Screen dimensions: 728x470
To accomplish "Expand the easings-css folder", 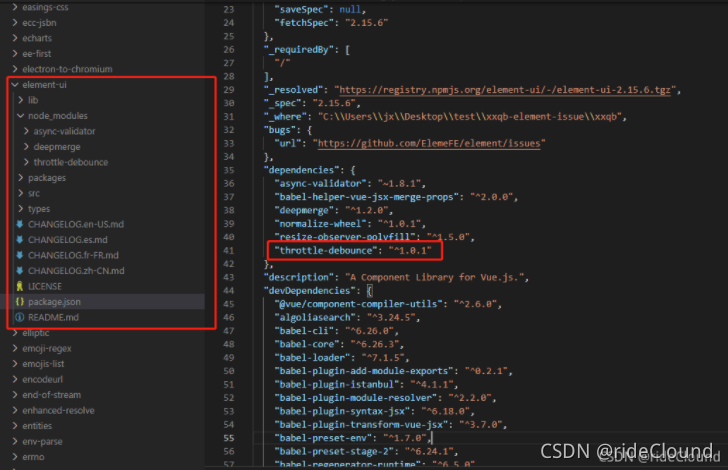I will [15, 7].
